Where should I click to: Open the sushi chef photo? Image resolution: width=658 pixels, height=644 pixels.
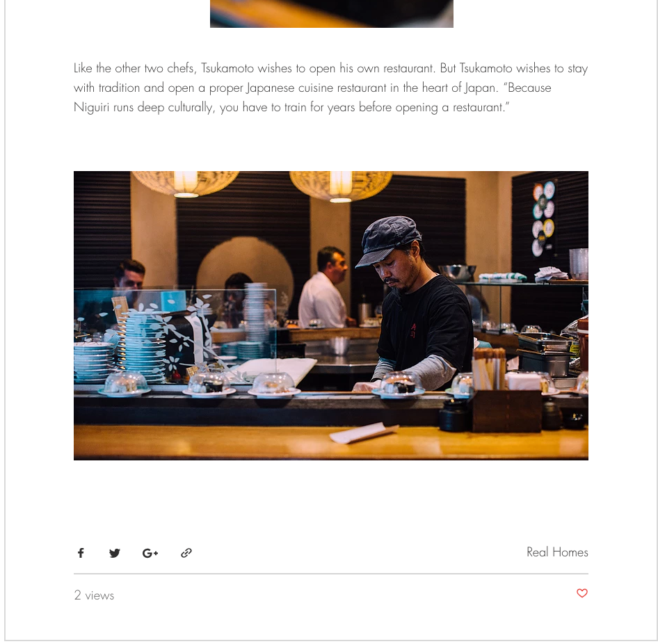(x=330, y=315)
